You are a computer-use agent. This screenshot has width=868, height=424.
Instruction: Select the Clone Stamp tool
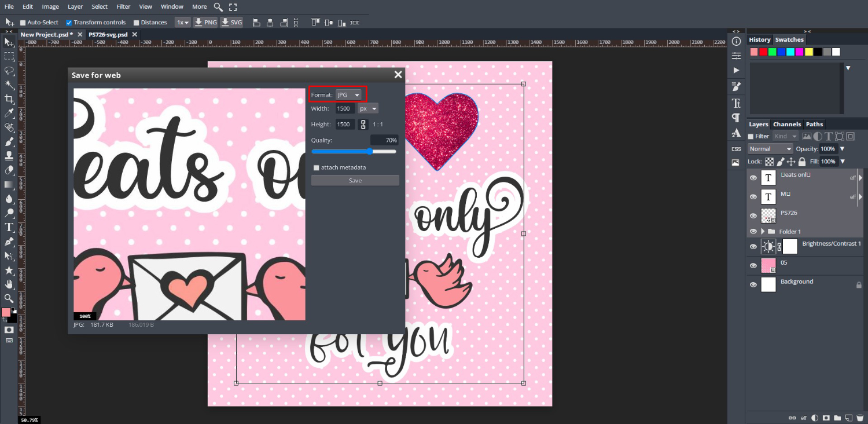coord(9,156)
